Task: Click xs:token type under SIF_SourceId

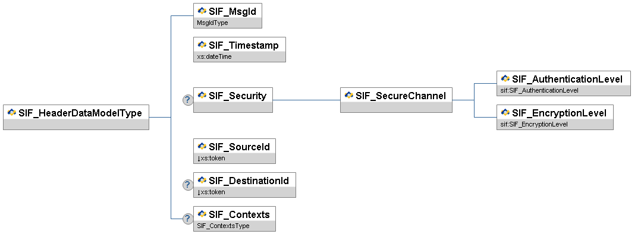Action: [x=211, y=158]
